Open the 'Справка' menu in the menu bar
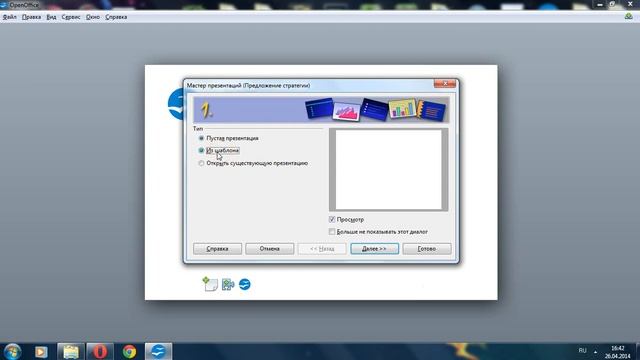 coord(116,17)
